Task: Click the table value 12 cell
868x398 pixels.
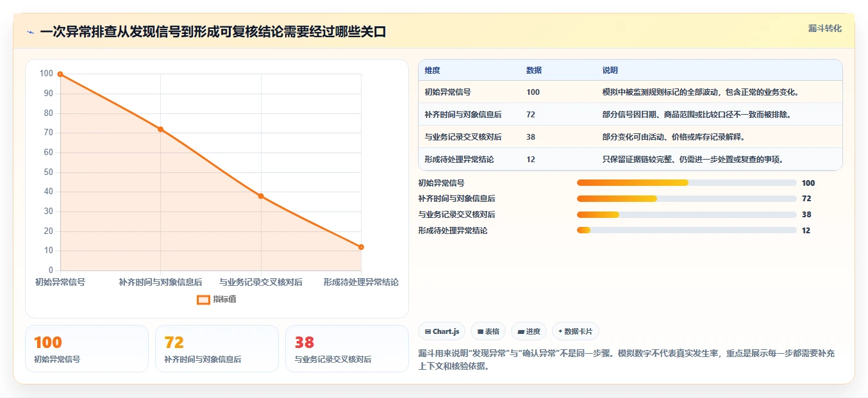Action: pos(531,160)
